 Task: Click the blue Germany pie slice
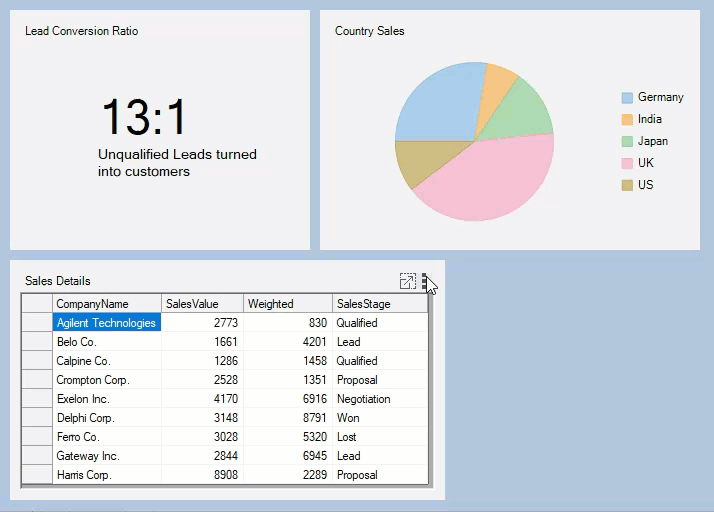pos(437,105)
